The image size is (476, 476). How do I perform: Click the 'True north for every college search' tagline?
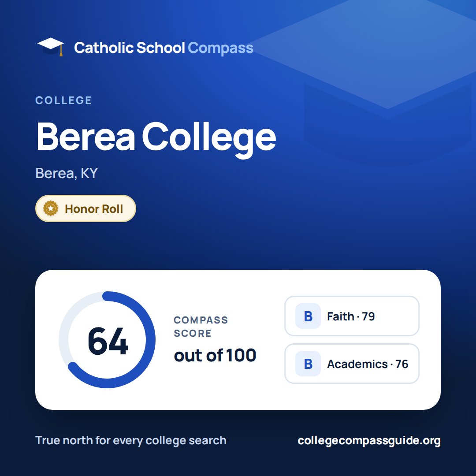(131, 440)
